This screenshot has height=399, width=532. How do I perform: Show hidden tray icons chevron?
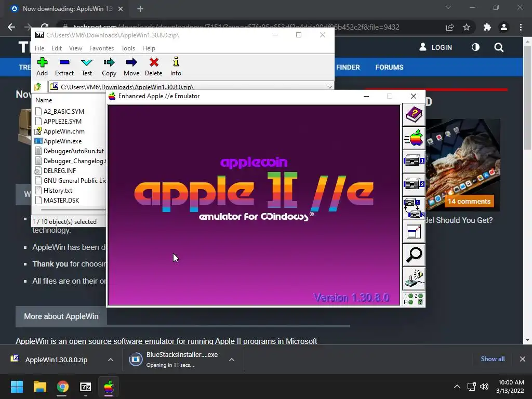(457, 387)
